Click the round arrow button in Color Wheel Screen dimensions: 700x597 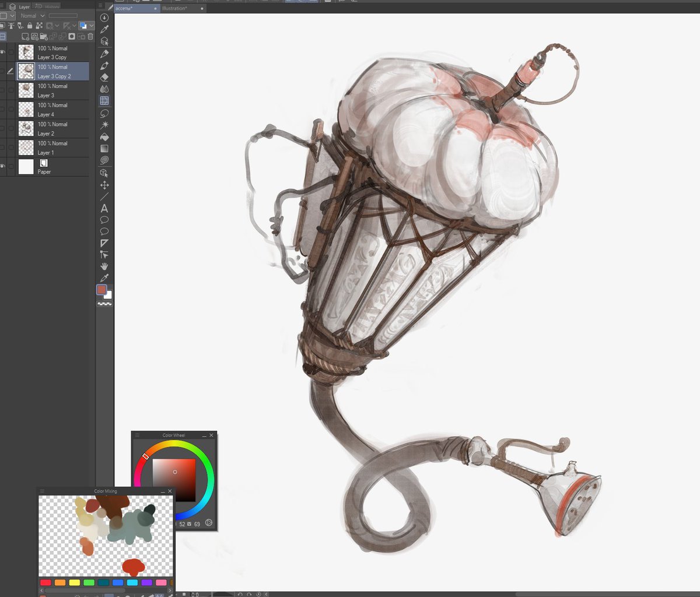[209, 523]
